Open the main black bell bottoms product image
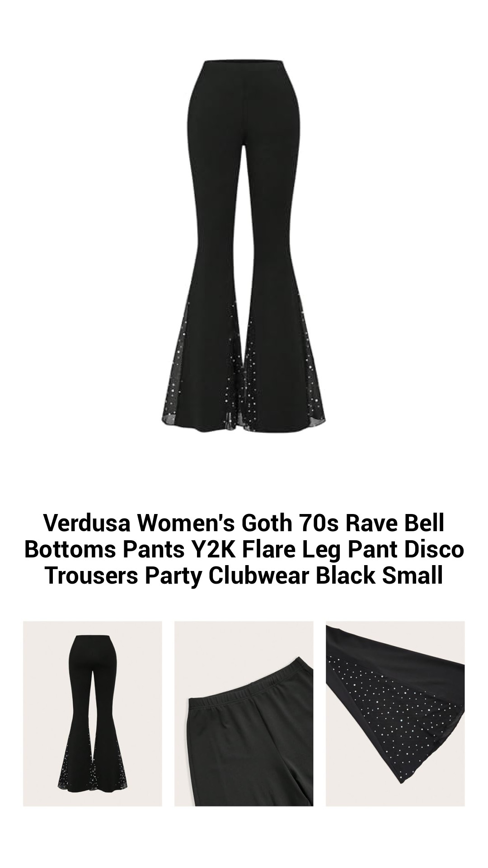This screenshot has width=488, height=868. click(x=244, y=246)
